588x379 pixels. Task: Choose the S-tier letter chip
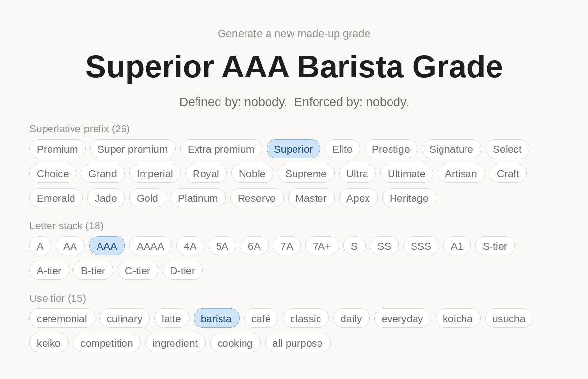[495, 246]
